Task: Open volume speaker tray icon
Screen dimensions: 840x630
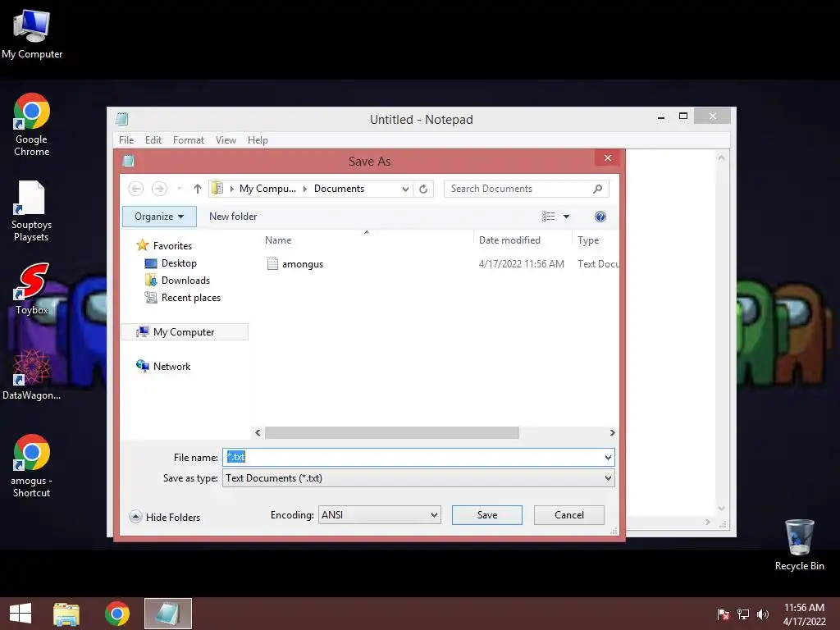Action: click(x=763, y=614)
